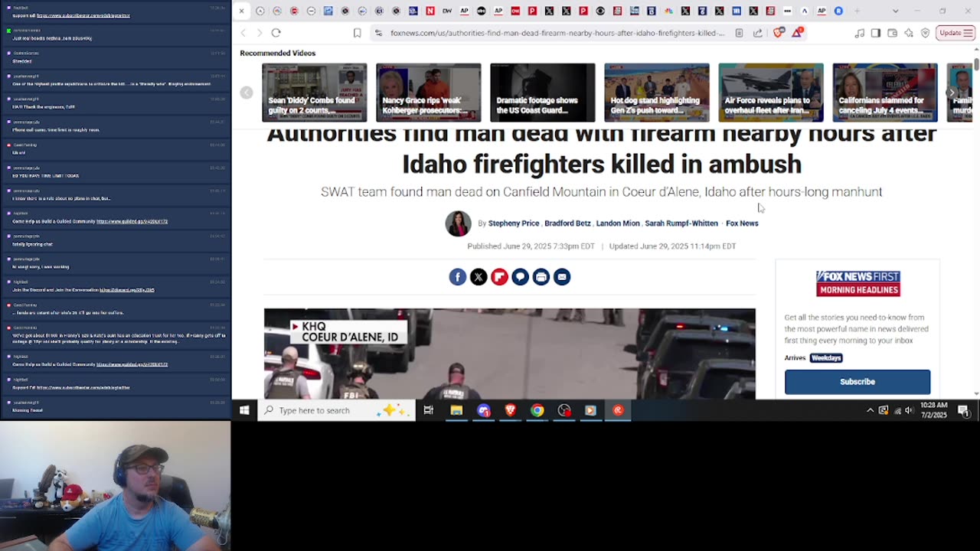The image size is (980, 551).
Task: Open author Sarah Rumpf-Whitten's profile link
Action: tap(681, 223)
